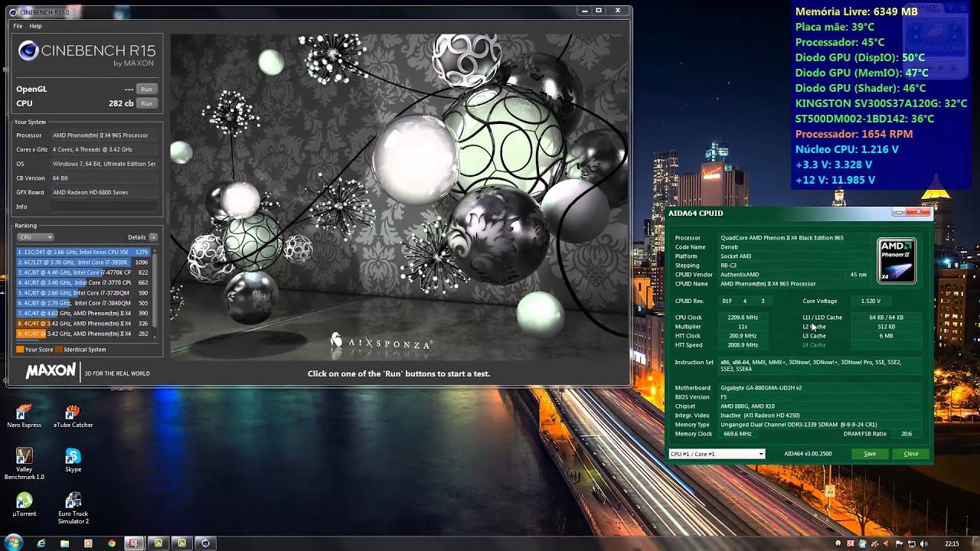Viewport: 980px width, 551px height.
Task: Click the Identical System legend swatch
Action: [x=60, y=350]
